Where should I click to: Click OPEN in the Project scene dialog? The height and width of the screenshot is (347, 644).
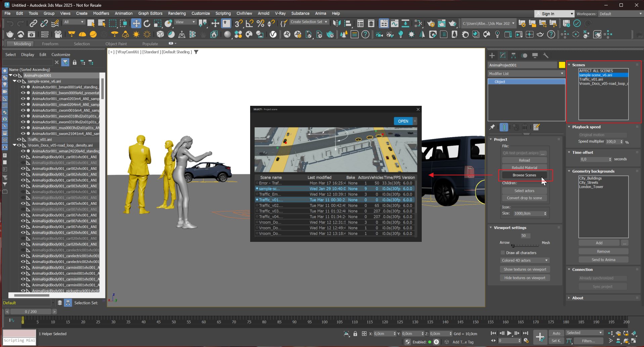[403, 121]
